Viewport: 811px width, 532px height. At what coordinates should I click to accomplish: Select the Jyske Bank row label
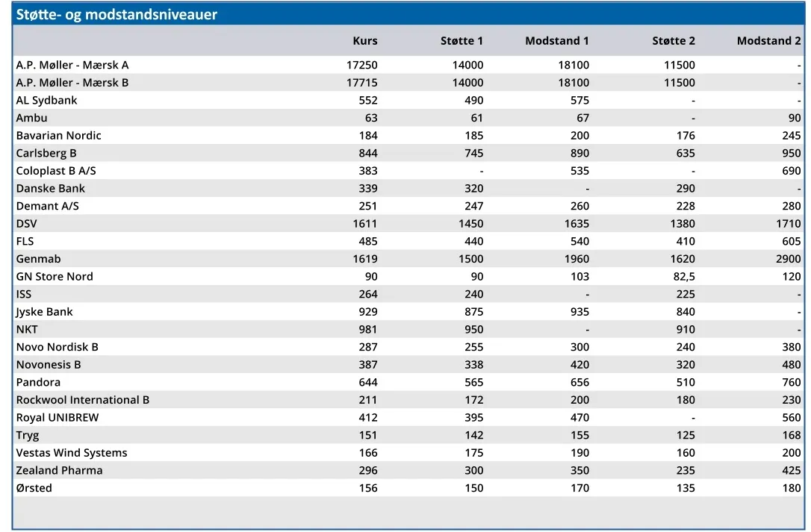pyautogui.click(x=44, y=312)
